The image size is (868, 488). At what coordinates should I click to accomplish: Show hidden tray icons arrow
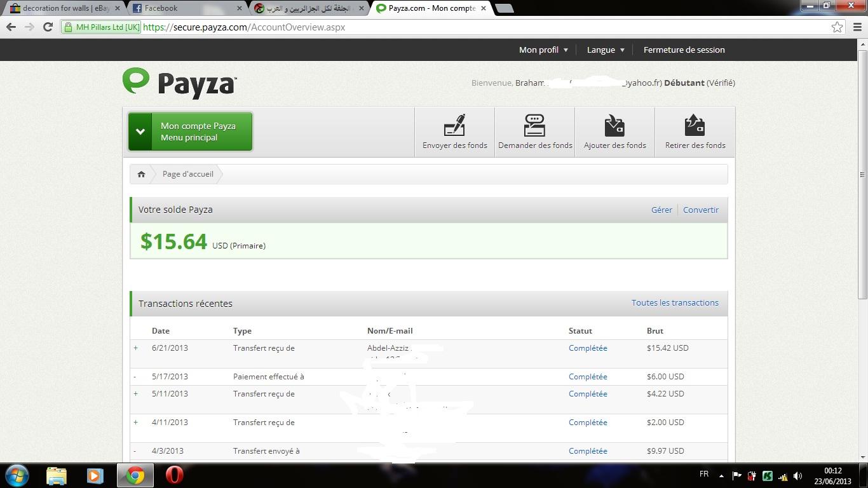click(x=721, y=475)
